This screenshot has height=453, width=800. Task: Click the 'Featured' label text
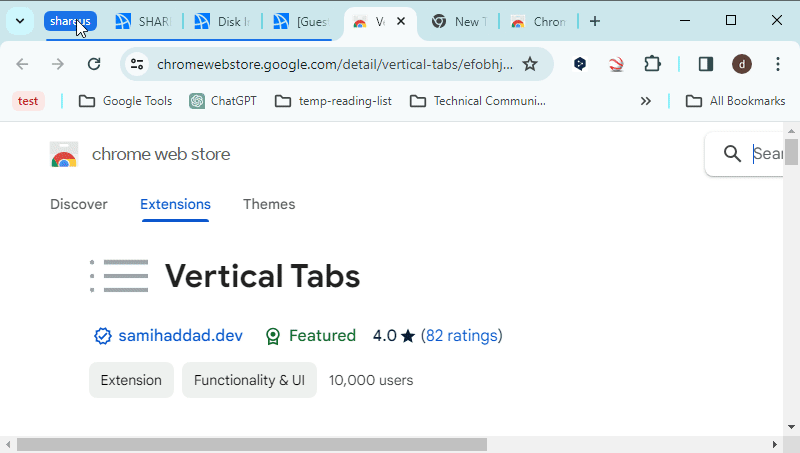click(x=322, y=336)
